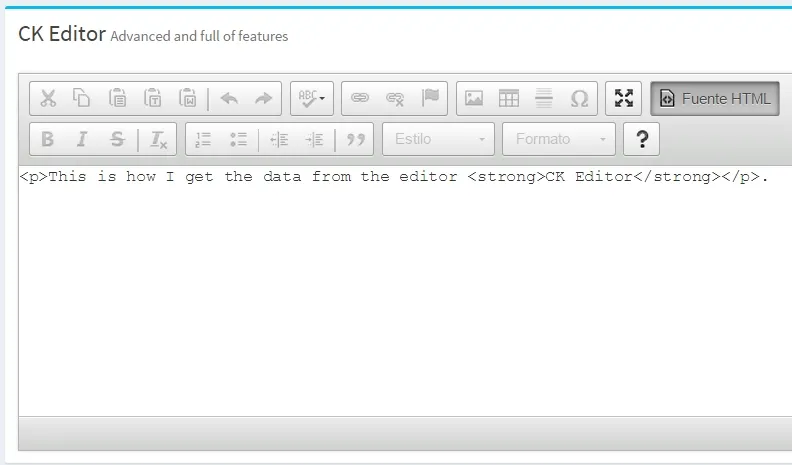Undo the last action
This screenshot has width=792, height=465.
click(x=229, y=98)
